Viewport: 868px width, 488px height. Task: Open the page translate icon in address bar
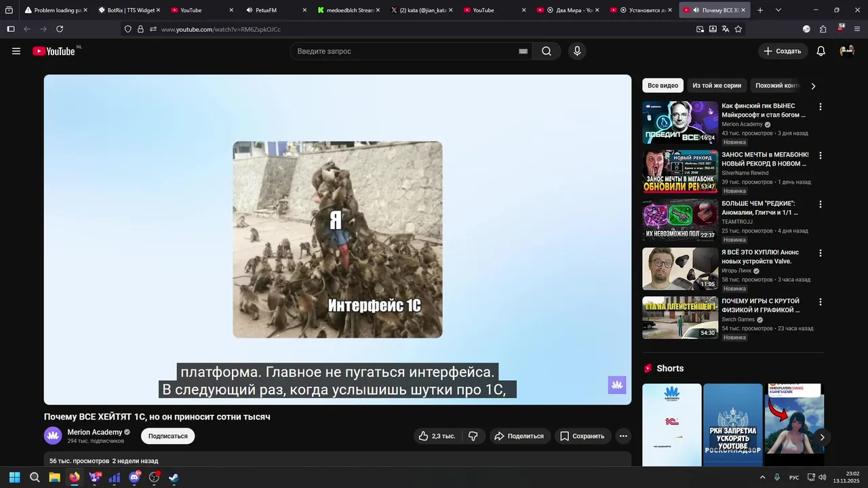click(725, 29)
